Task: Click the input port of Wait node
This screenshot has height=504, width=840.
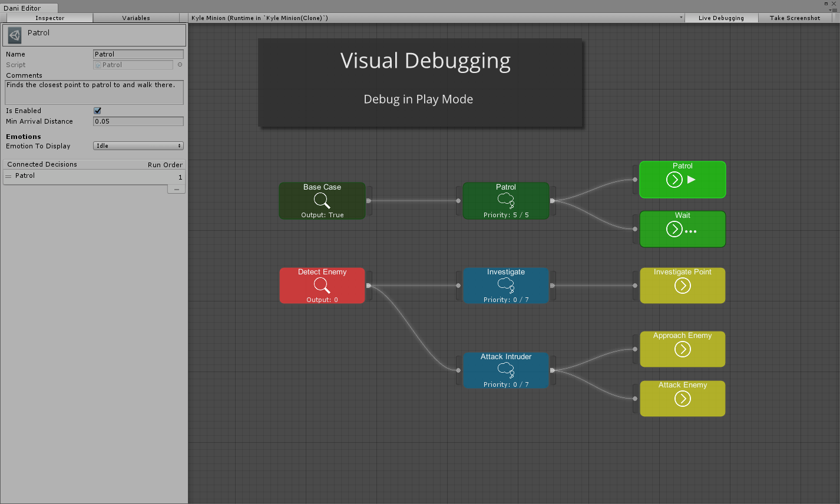Action: pyautogui.click(x=635, y=229)
